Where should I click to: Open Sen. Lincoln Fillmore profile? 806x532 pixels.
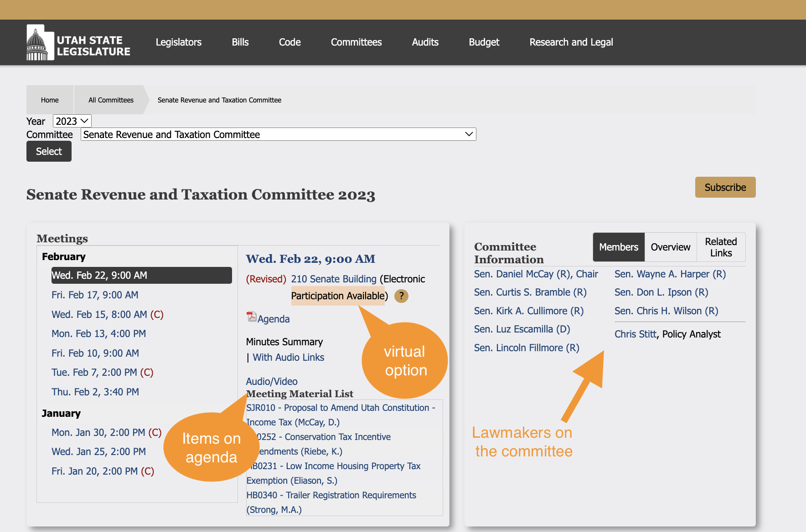point(527,348)
